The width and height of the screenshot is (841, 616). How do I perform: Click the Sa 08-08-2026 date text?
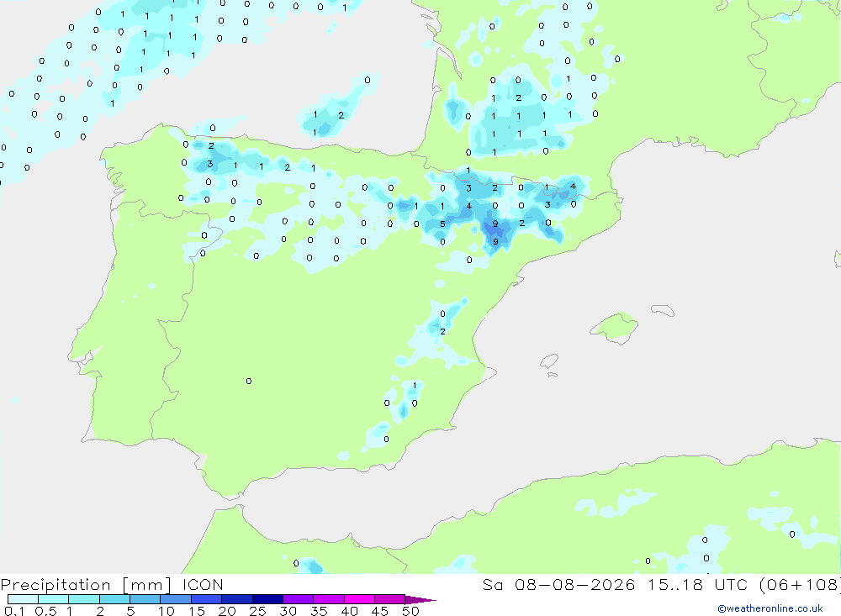(x=558, y=584)
